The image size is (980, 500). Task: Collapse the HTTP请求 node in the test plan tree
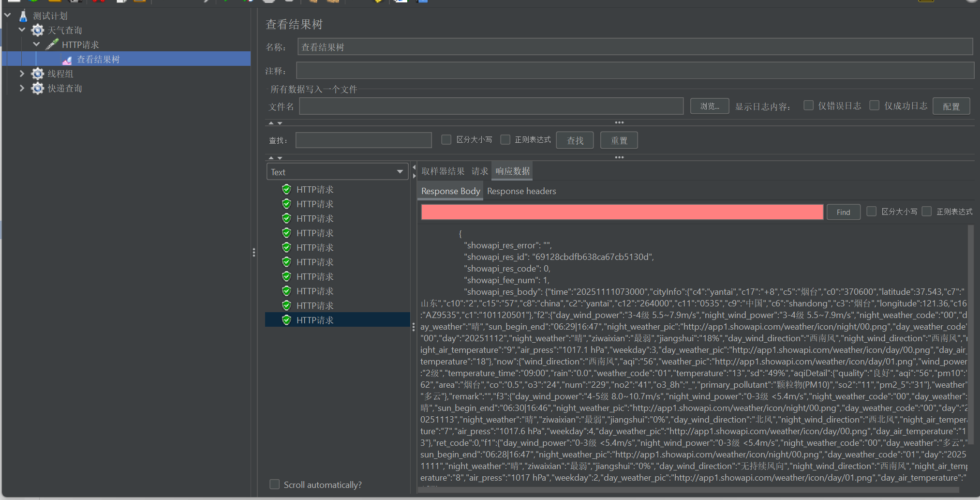tap(37, 45)
